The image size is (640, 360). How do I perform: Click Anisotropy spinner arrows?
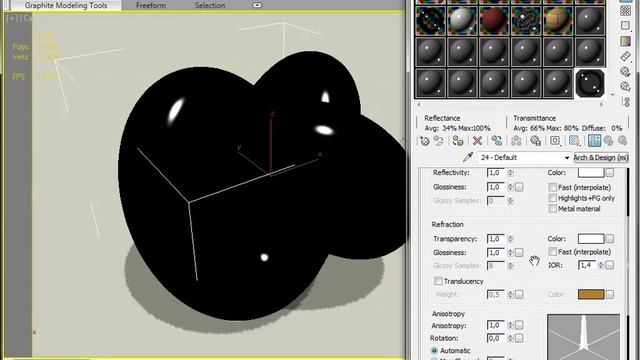tap(510, 325)
